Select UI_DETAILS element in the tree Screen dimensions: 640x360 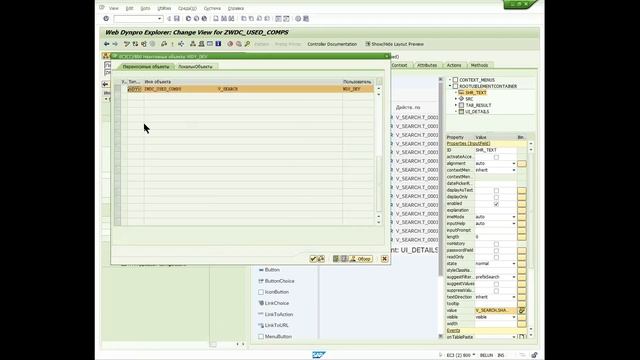pos(477,111)
